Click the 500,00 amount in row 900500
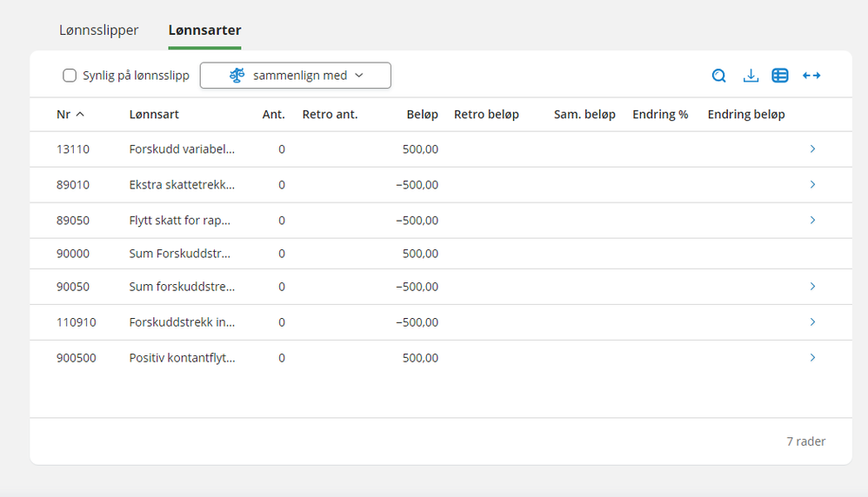Screen dimensions: 868x497 [420, 358]
